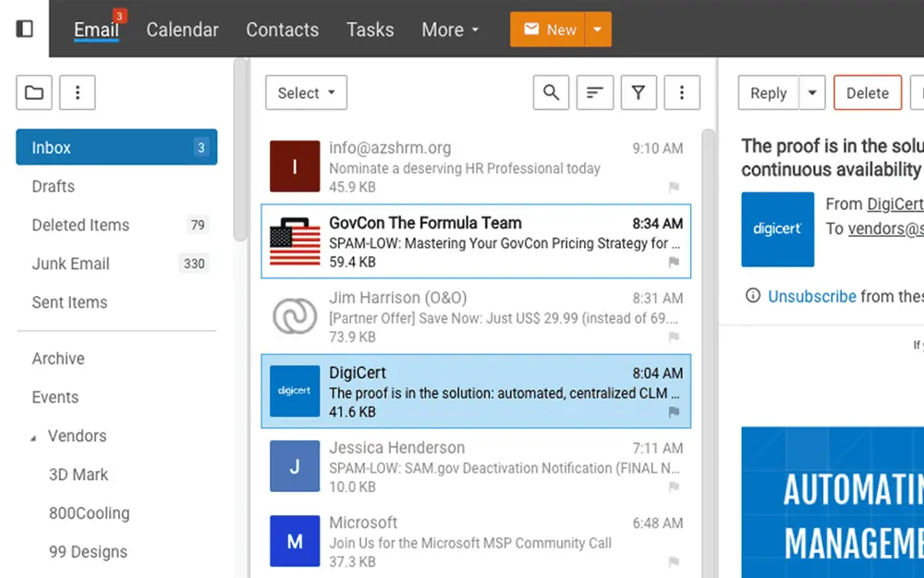Open SAM.gov Deactivation Notification email

[476, 466]
